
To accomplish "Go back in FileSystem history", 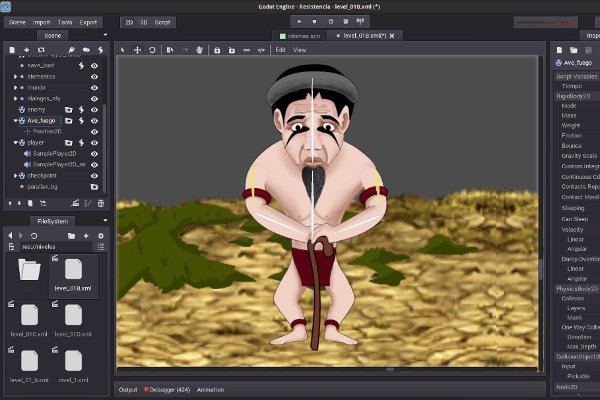I will pyautogui.click(x=10, y=236).
